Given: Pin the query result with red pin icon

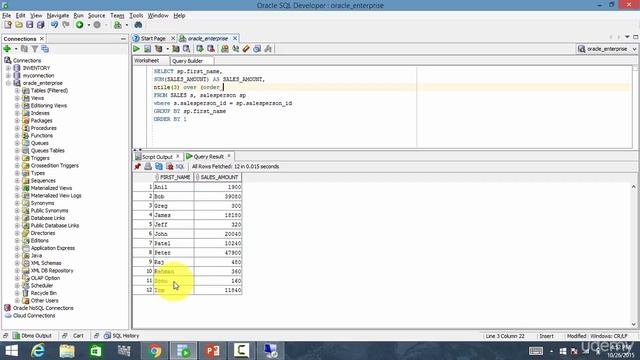Looking at the screenshot, I should 138,167.
